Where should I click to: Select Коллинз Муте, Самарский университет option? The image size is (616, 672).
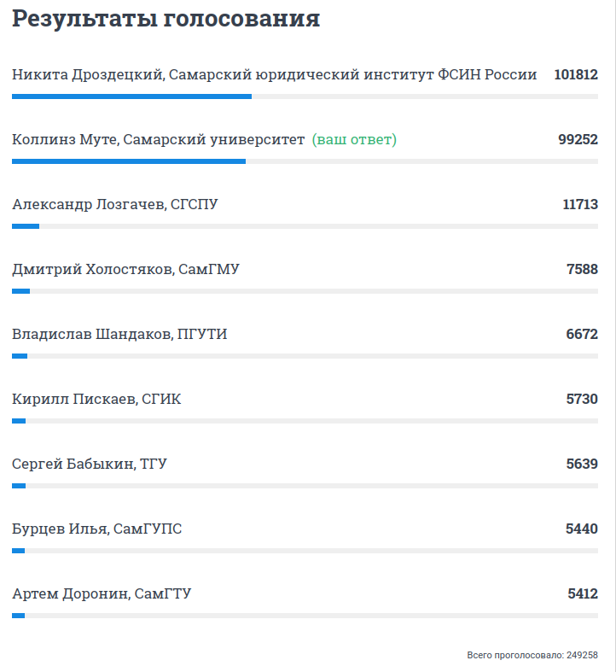point(158,140)
